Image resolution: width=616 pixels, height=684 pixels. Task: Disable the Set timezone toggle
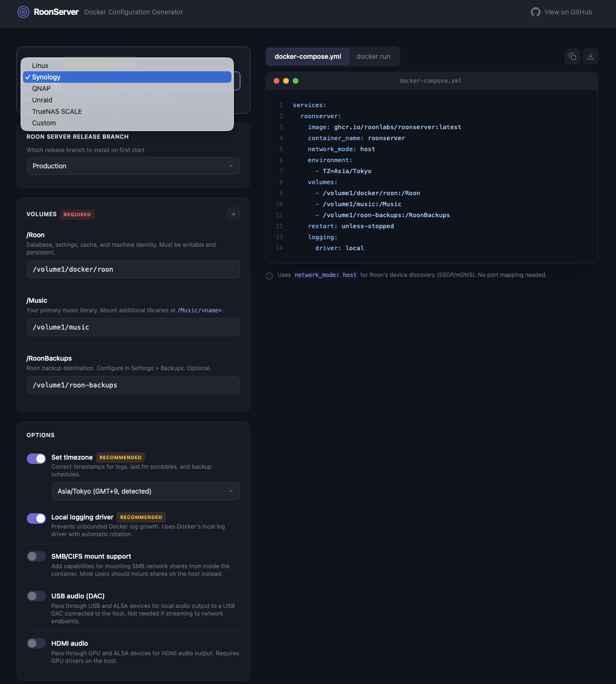coord(36,459)
